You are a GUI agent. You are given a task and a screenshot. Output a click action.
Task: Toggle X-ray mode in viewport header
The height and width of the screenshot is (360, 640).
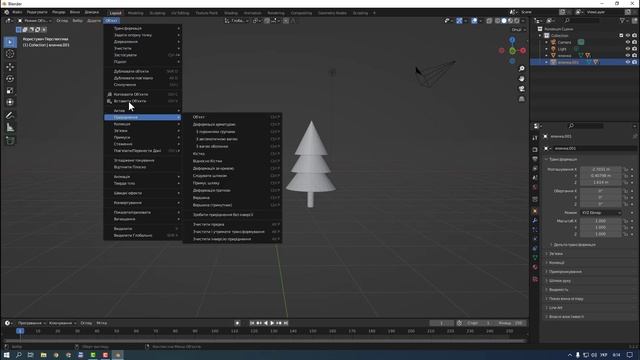click(x=489, y=20)
